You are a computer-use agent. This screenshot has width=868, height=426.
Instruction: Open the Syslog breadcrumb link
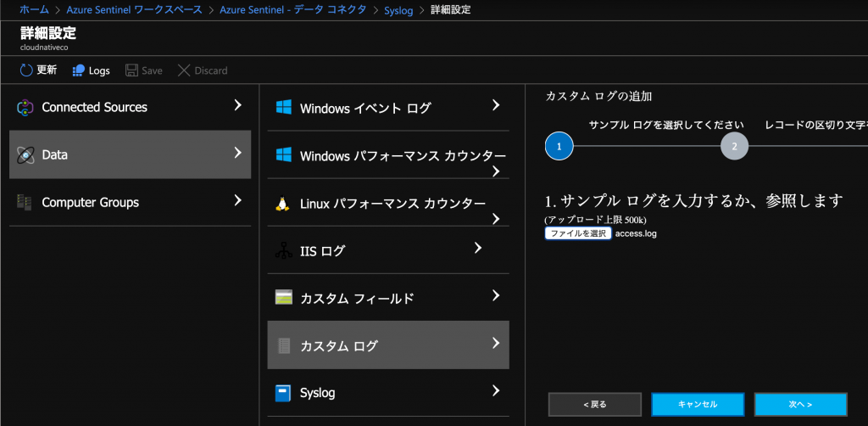[398, 10]
